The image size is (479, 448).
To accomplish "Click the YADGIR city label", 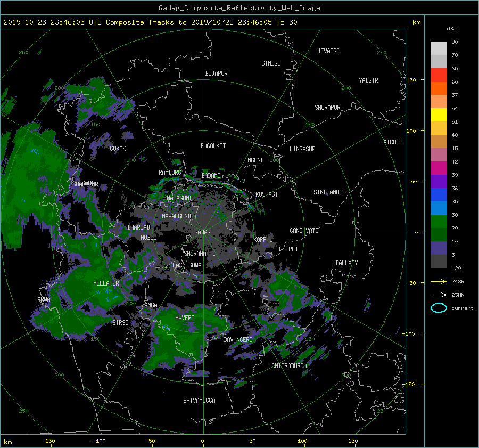I will [x=368, y=80].
